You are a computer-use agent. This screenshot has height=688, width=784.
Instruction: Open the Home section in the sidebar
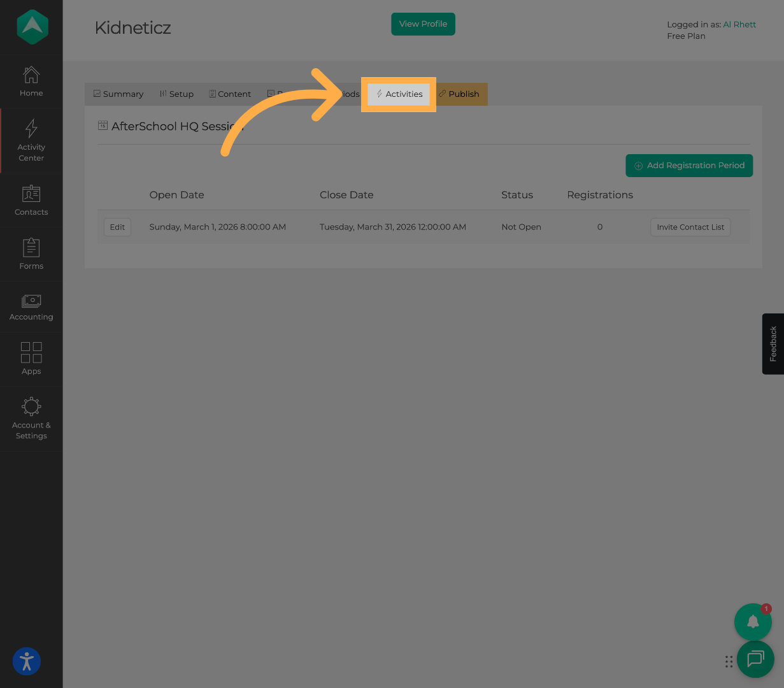(31, 81)
